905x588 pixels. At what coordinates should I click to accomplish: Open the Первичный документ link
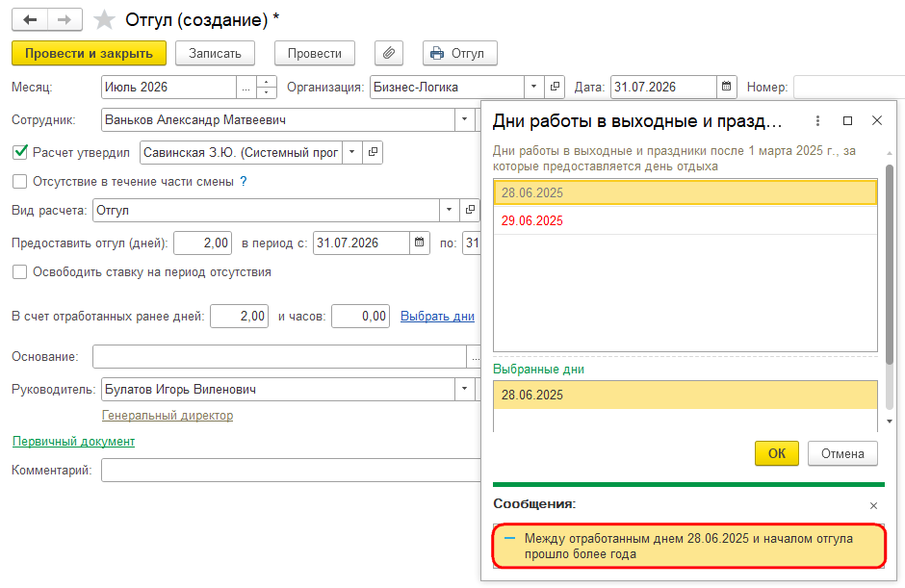(74, 442)
